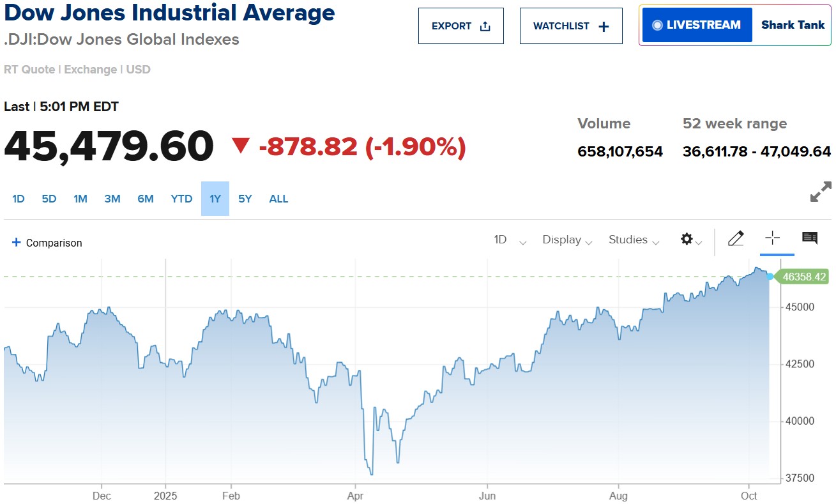Image resolution: width=836 pixels, height=504 pixels.
Task: Select the 1M time range
Action: (80, 199)
